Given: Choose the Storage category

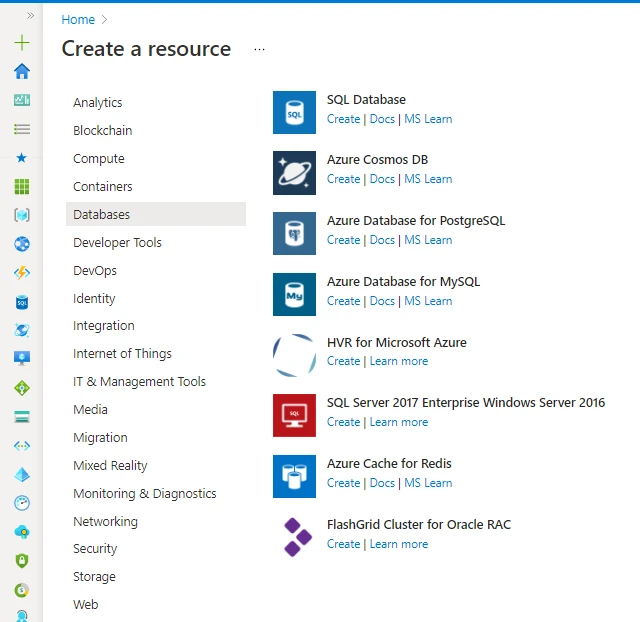Looking at the screenshot, I should [94, 577].
